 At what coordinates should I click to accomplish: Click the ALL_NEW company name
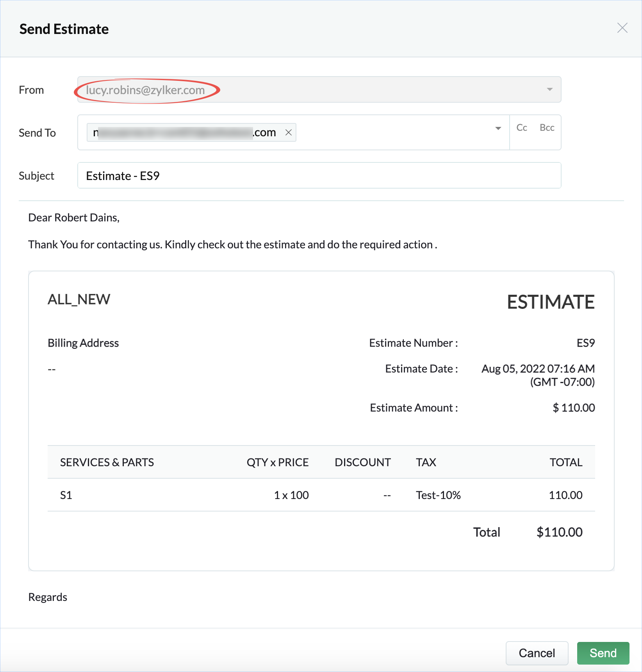point(79,299)
